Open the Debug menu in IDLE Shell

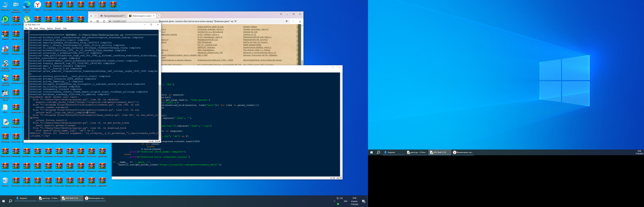click(x=42, y=28)
